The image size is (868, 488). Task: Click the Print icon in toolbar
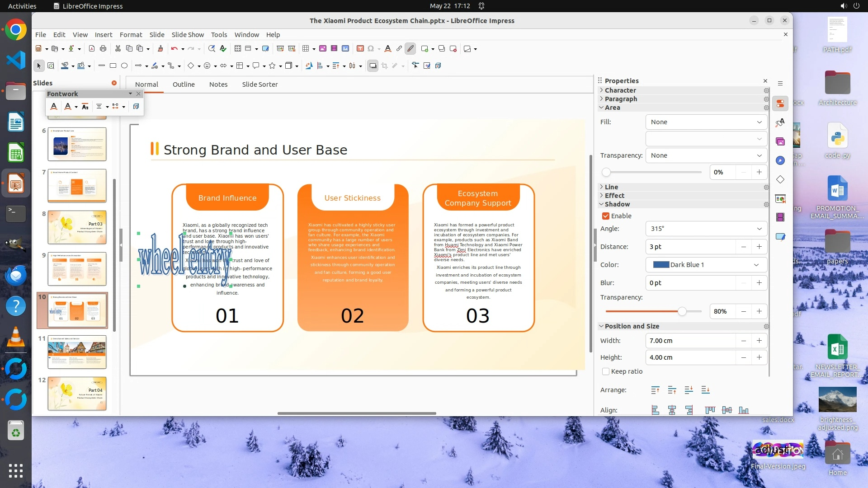coord(103,49)
